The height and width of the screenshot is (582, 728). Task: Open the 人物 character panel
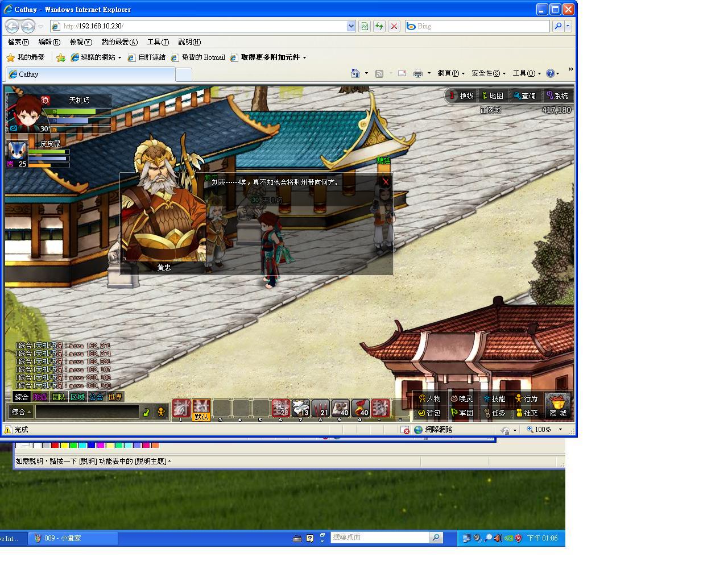tap(429, 399)
